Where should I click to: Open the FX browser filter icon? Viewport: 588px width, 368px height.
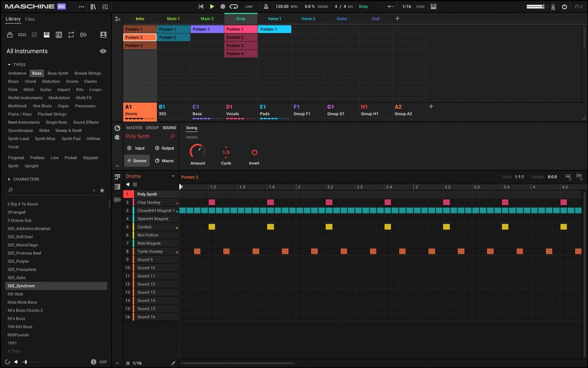(x=59, y=35)
